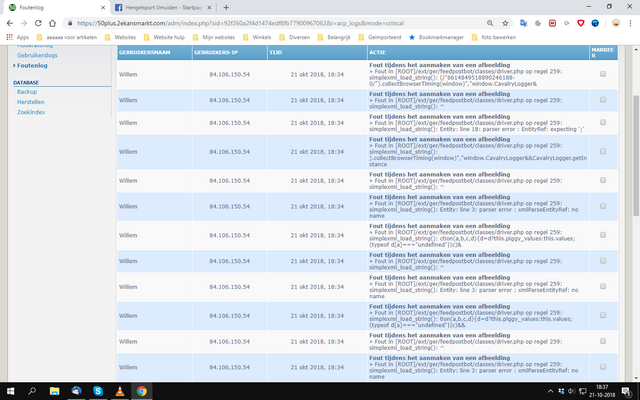Switch to the Hengelsport IJmuiden tab
Image resolution: width=640 pixels, height=400 pixels.
coord(163,7)
